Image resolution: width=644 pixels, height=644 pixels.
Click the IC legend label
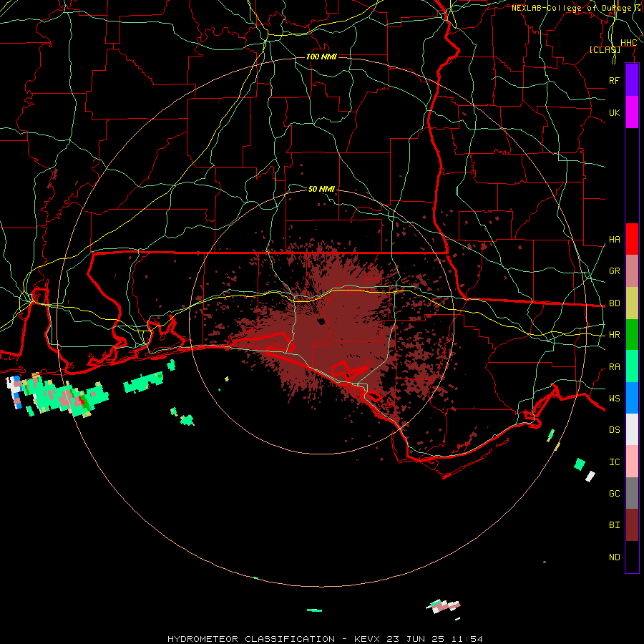pos(614,462)
